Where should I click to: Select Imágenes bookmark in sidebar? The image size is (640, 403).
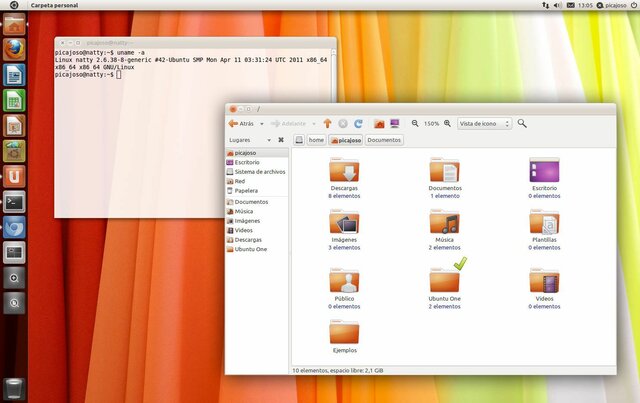click(257, 220)
